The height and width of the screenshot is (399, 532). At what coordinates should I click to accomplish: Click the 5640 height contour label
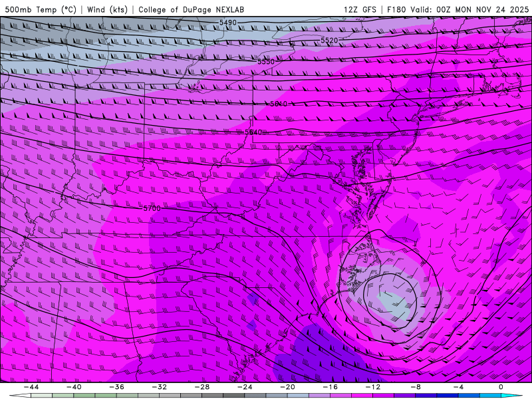click(253, 132)
